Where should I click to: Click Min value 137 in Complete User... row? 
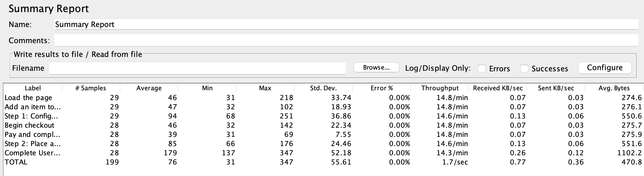click(228, 153)
